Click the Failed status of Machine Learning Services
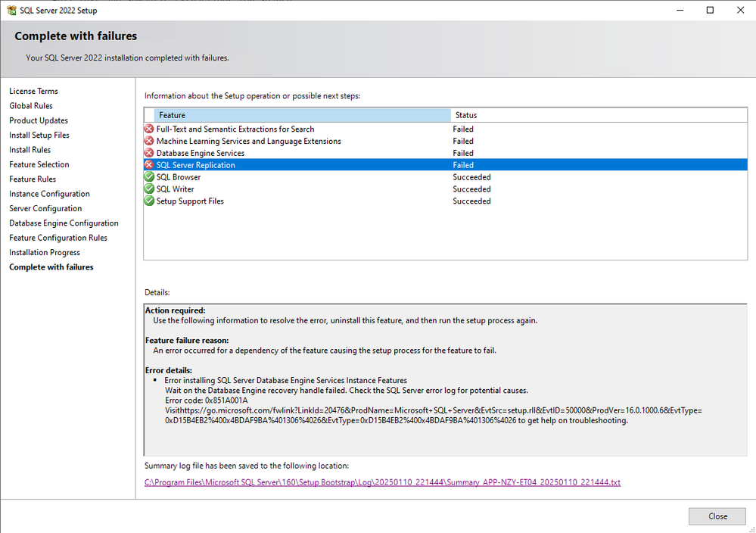 463,141
